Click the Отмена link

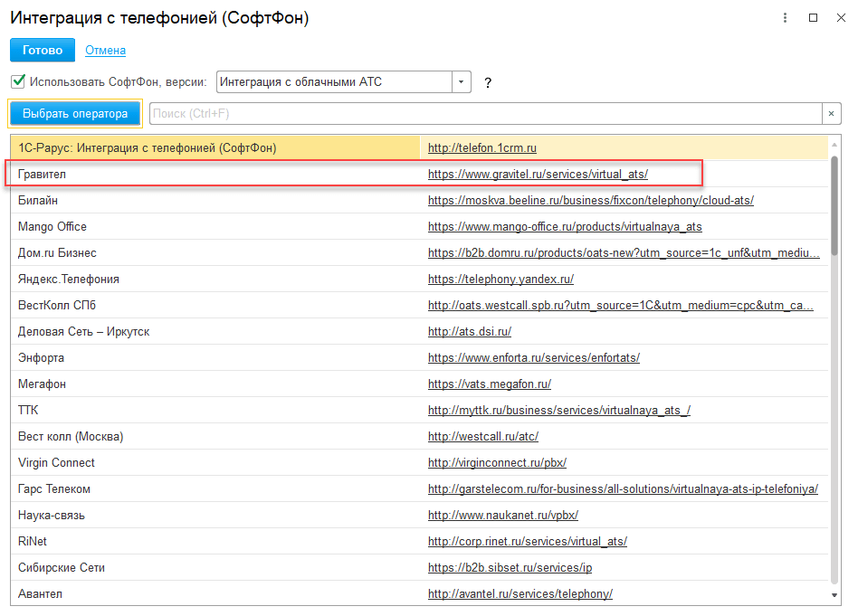pyautogui.click(x=105, y=51)
